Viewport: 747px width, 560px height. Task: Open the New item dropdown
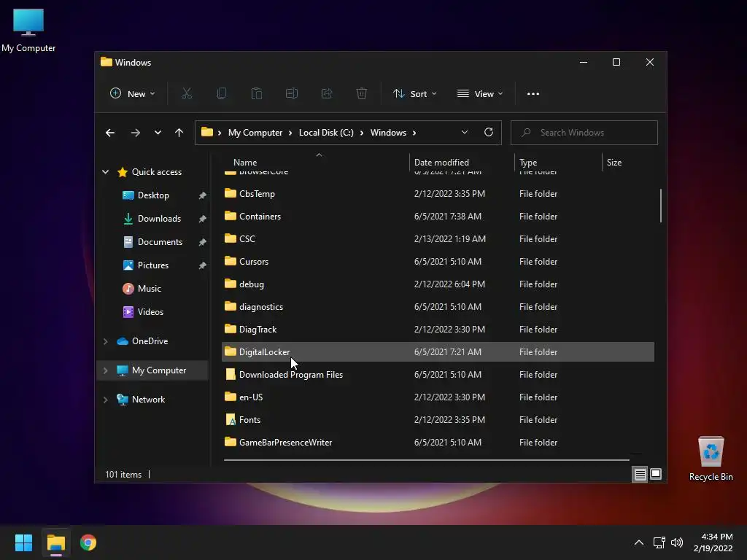[133, 94]
